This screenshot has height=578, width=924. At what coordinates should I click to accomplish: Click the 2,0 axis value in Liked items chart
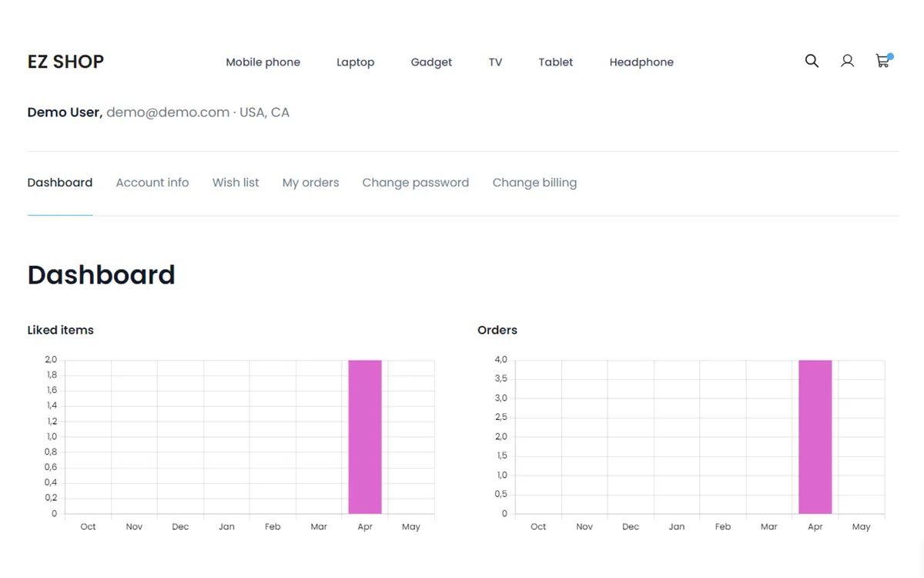(x=51, y=360)
